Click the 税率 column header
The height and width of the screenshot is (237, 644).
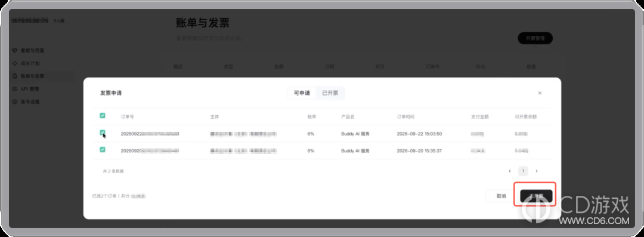(x=311, y=117)
